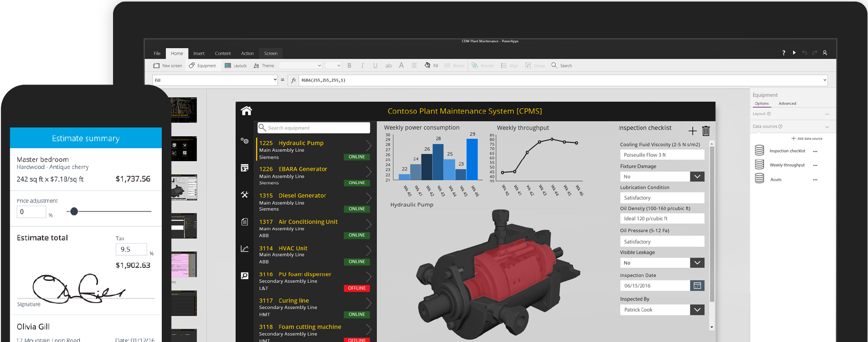Select the 3116 PU foam dispenser item
This screenshot has height=342, width=868.
[x=315, y=281]
